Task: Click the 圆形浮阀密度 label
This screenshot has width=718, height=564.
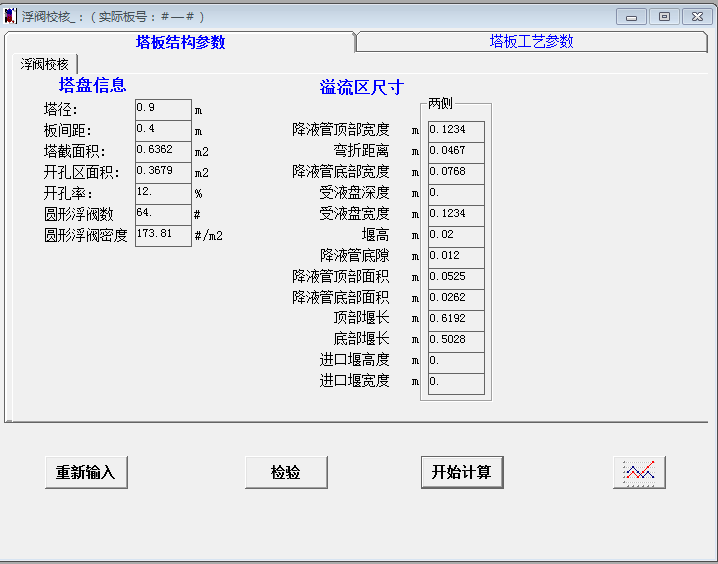Action: click(86, 235)
